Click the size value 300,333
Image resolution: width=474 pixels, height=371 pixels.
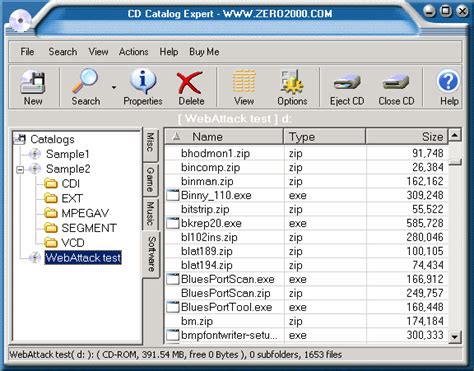[425, 335]
